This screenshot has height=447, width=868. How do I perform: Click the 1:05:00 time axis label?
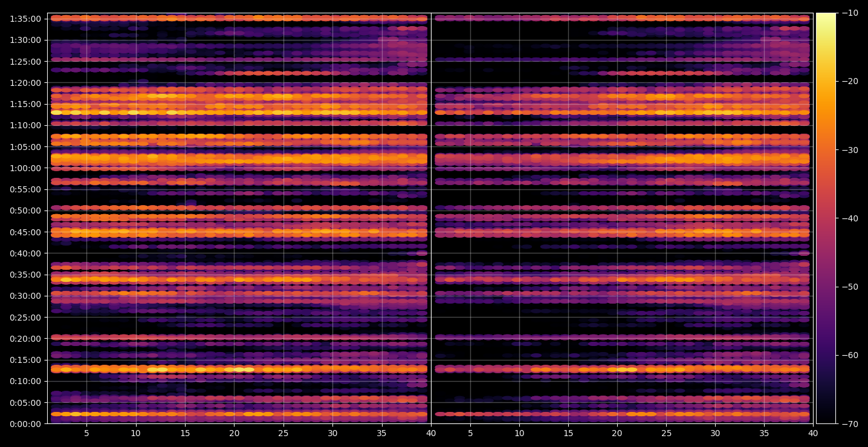pos(25,147)
